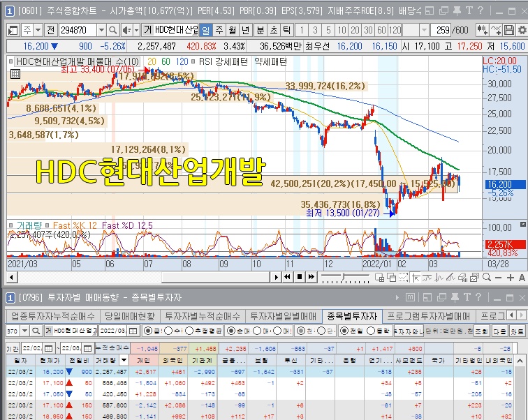Click the chart zoom magnifier icon in the bottom toolbar

(x=487, y=278)
